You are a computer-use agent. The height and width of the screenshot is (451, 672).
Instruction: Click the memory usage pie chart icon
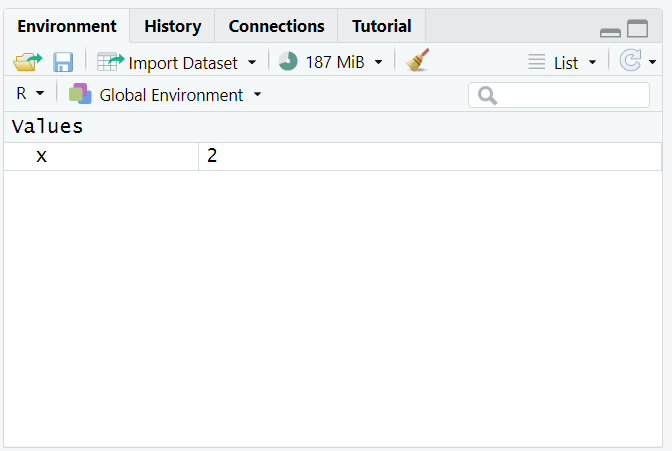(x=288, y=62)
